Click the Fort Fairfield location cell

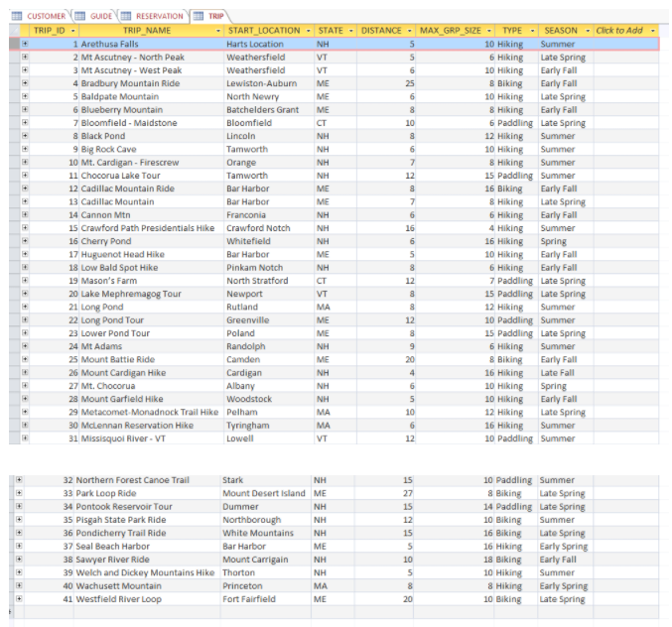click(266, 599)
